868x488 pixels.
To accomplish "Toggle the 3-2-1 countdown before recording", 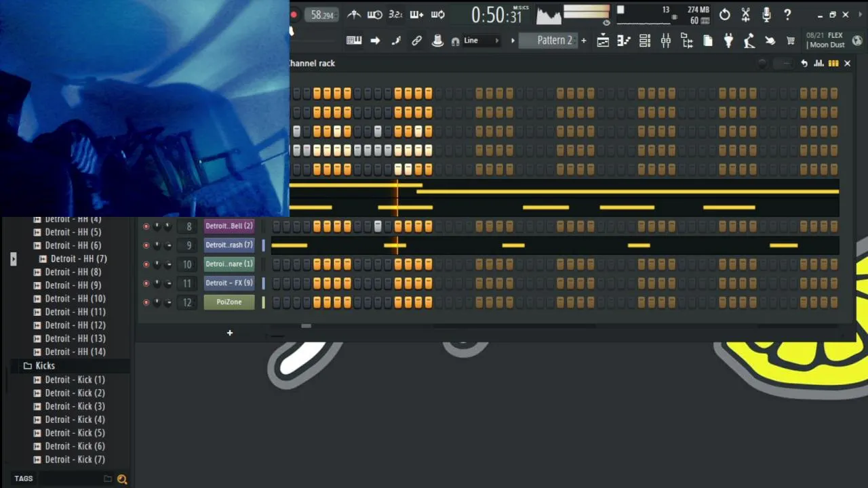I will pos(395,14).
